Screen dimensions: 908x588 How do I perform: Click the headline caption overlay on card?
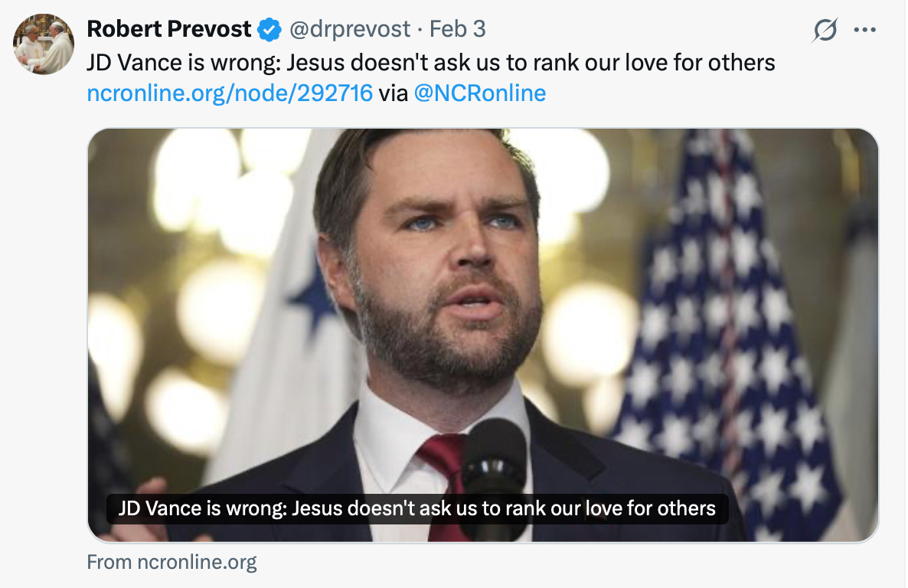pyautogui.click(x=417, y=508)
